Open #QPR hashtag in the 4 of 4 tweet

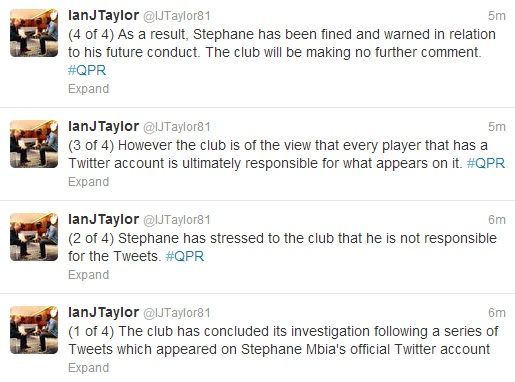87,70
